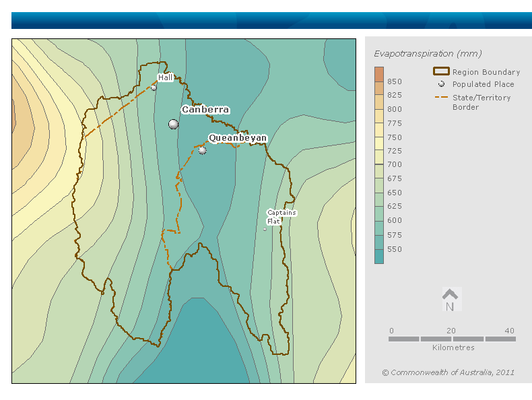Click the 850 legend value

click(395, 81)
